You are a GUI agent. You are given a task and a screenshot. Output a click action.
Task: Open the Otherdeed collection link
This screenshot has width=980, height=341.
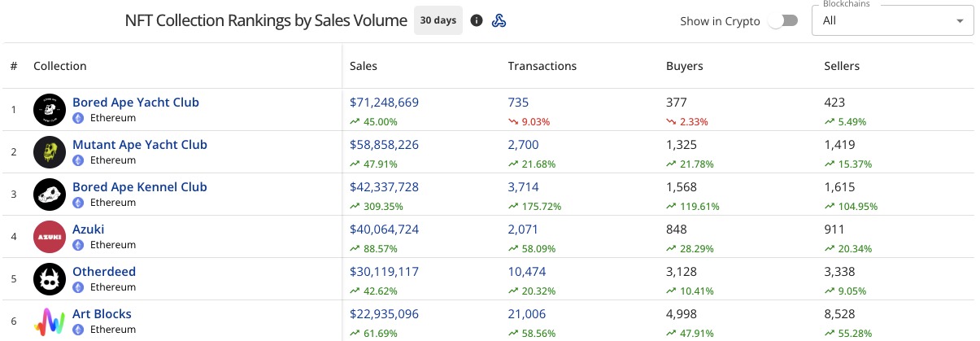(x=104, y=272)
